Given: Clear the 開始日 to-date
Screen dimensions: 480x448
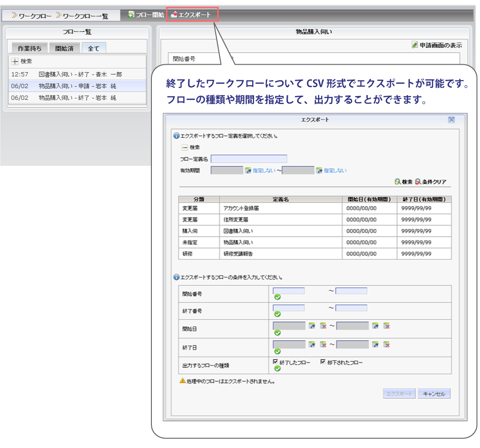Looking at the screenshot, I should pyautogui.click(x=386, y=326).
